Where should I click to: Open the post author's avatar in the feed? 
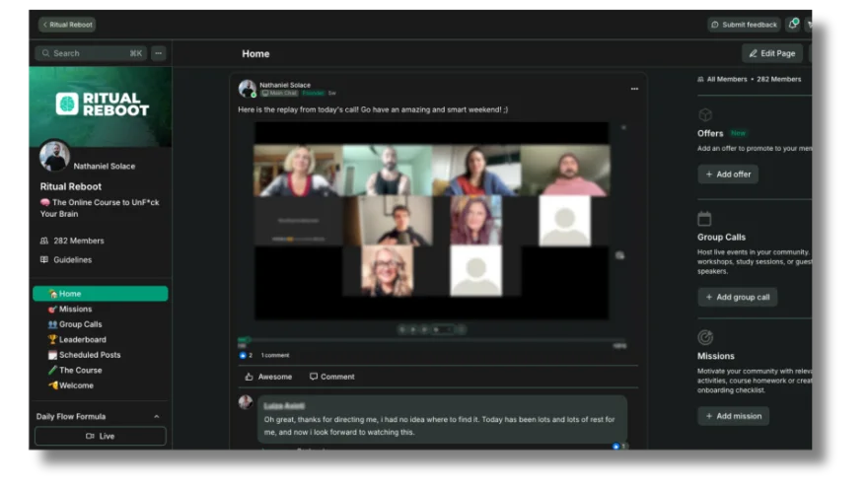click(x=247, y=89)
